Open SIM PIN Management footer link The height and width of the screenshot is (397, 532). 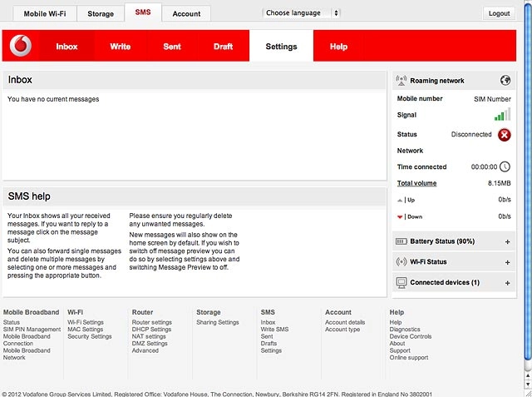(x=32, y=330)
